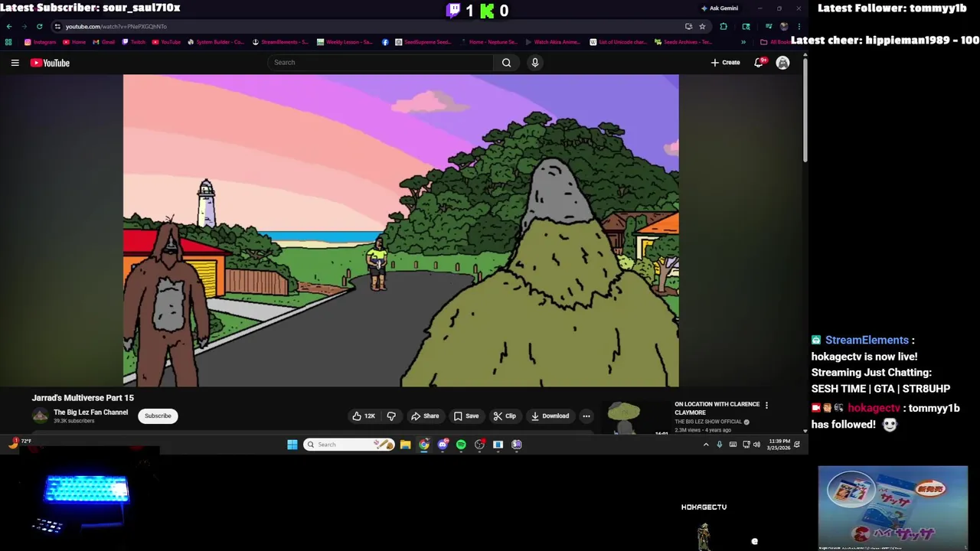Open the Windows Start button
Image resolution: width=980 pixels, height=551 pixels.
tap(292, 445)
